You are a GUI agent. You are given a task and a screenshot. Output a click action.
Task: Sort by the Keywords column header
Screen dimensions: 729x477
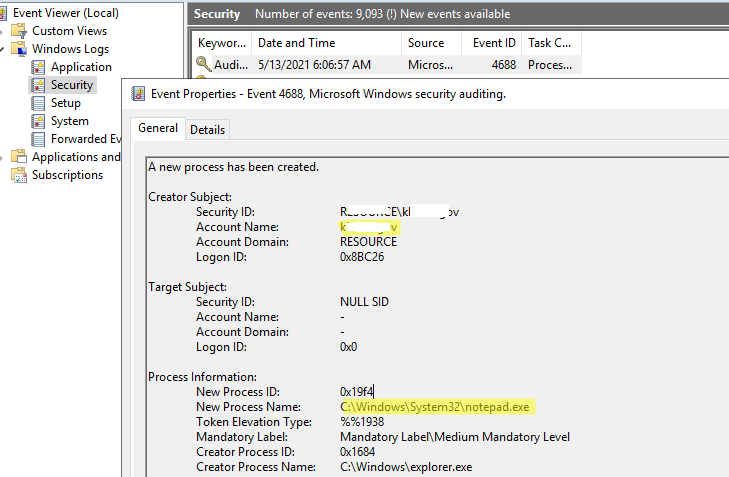tap(222, 43)
